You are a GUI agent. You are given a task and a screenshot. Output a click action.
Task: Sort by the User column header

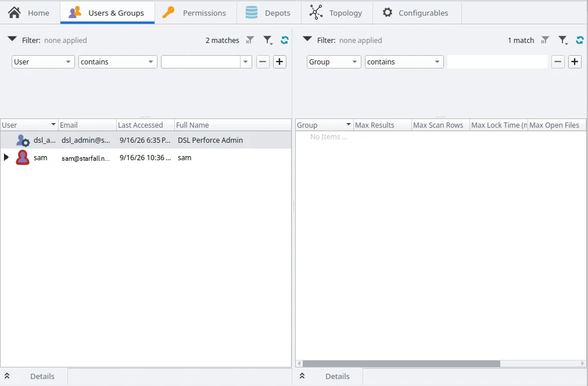pyautogui.click(x=29, y=125)
